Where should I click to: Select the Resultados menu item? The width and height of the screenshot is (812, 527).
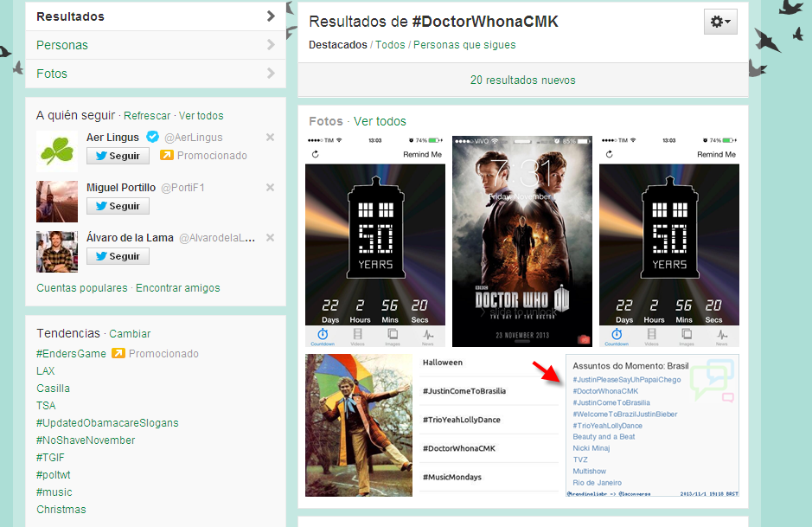[156, 16]
